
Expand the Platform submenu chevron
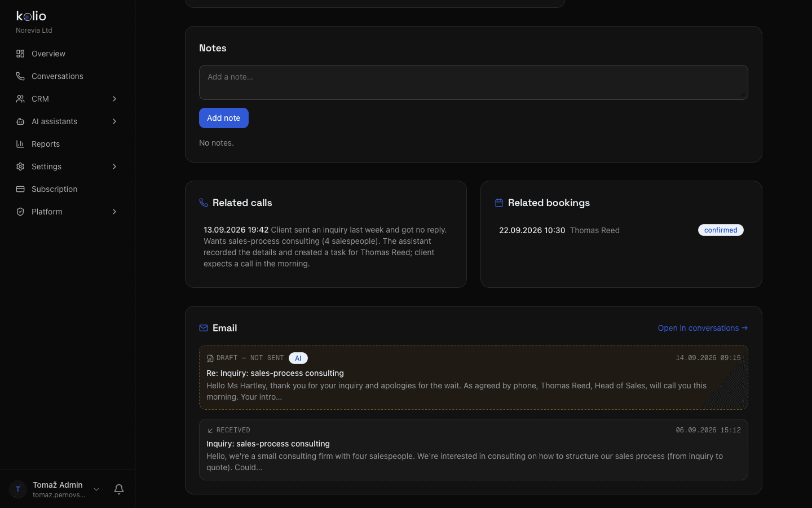coord(114,212)
